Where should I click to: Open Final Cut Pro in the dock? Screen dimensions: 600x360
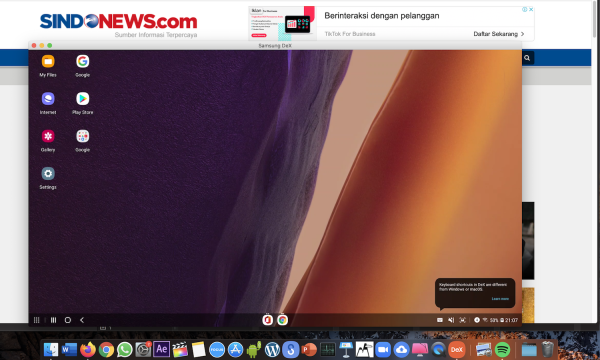(180, 350)
